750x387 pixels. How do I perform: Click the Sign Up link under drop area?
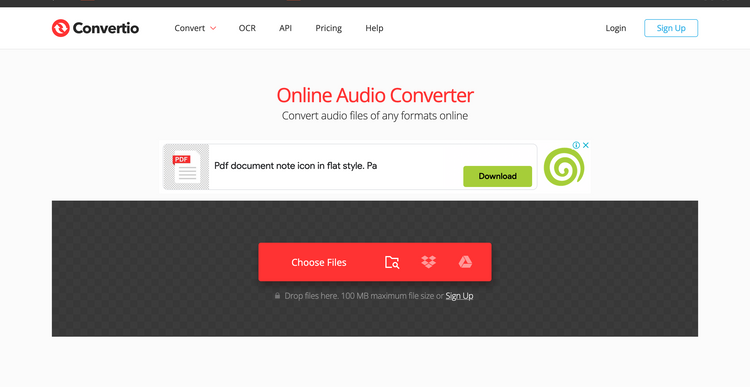459,296
